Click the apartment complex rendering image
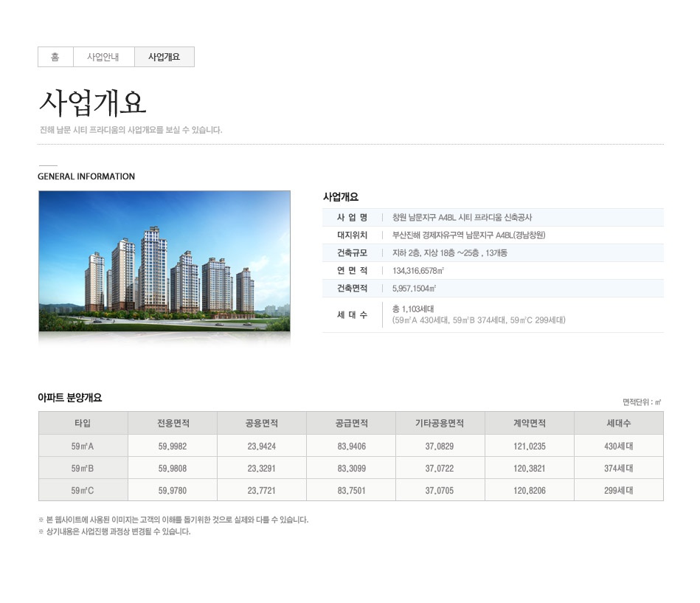Viewport: 700px width, 603px height. pyautogui.click(x=164, y=261)
